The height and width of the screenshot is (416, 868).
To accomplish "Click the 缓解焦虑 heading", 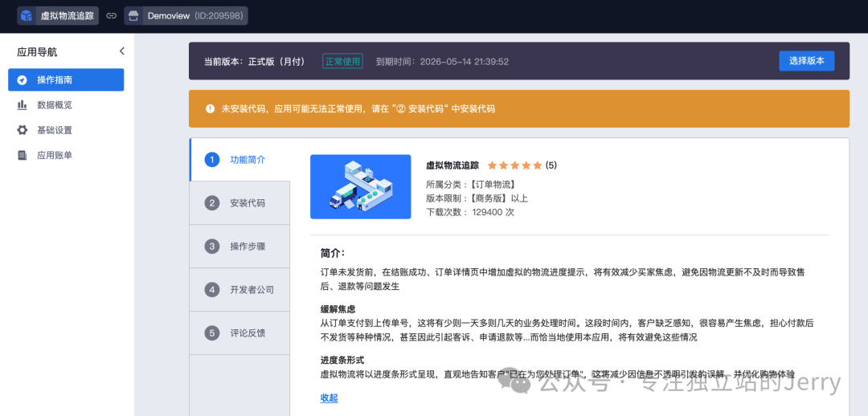I will click(x=338, y=308).
